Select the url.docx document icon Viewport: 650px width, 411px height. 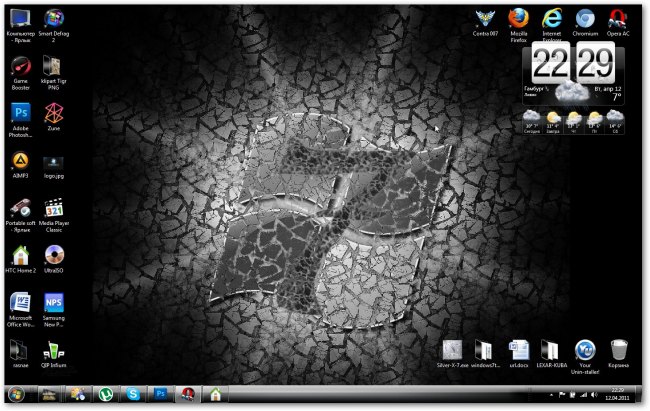(x=519, y=350)
